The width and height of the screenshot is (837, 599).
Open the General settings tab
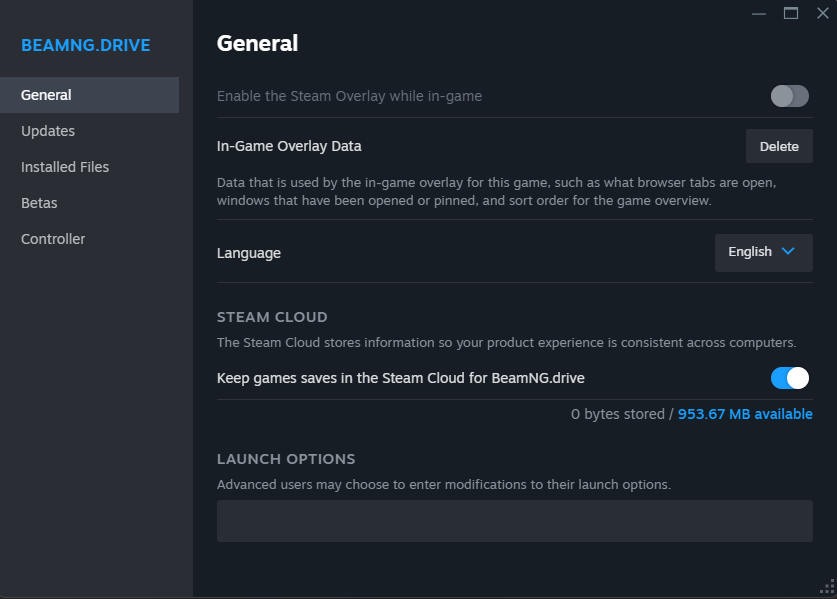[x=89, y=95]
